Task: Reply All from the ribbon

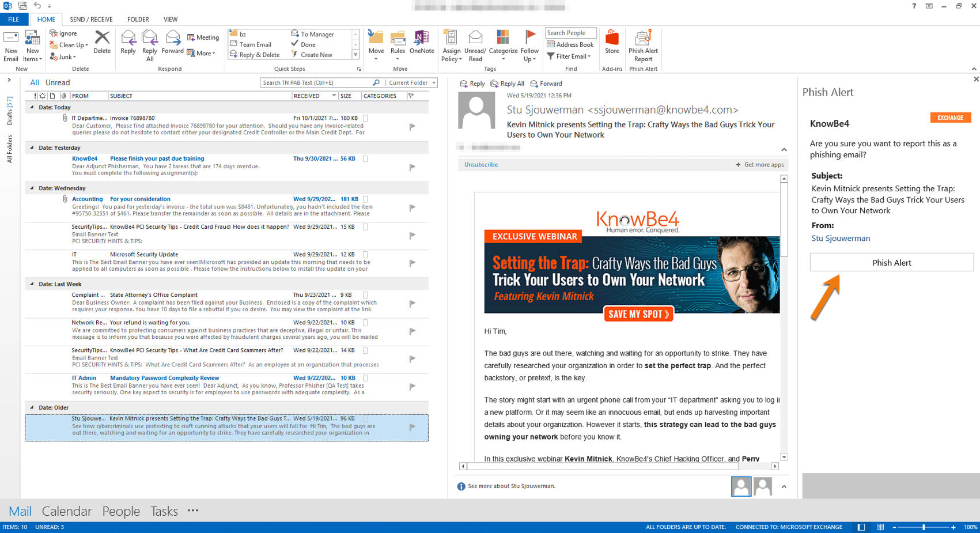Action: tap(150, 46)
